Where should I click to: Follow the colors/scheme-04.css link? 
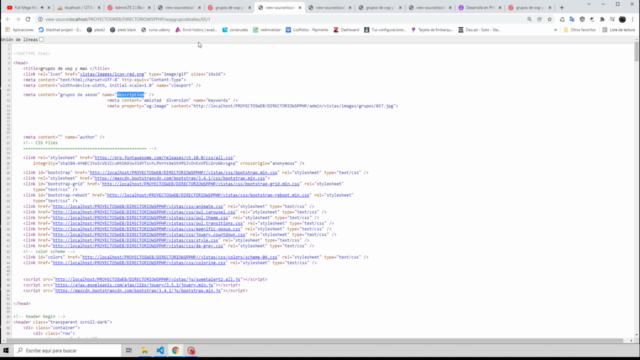click(180, 257)
